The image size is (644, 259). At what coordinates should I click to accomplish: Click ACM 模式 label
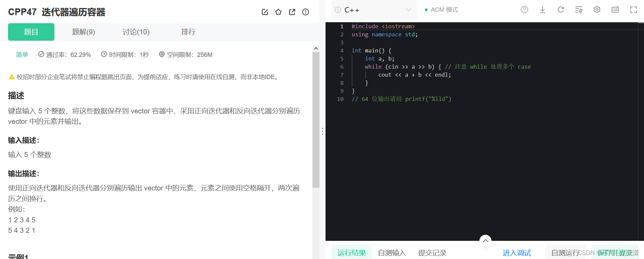click(x=444, y=10)
